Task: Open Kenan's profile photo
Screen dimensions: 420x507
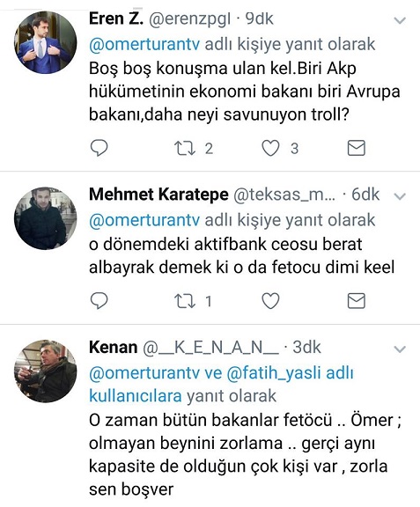Action: (45, 371)
